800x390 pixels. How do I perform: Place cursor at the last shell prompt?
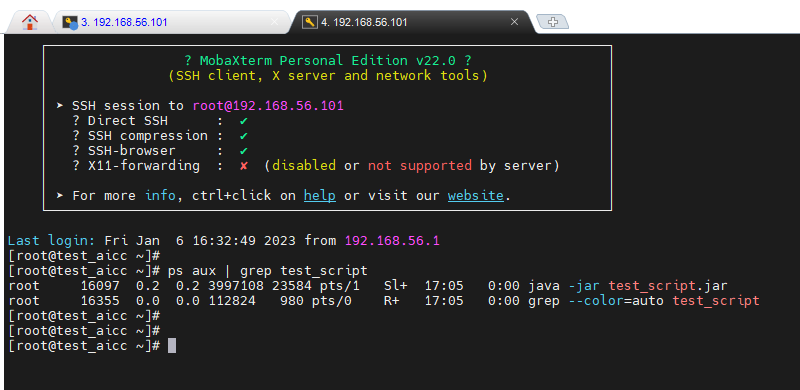172,346
